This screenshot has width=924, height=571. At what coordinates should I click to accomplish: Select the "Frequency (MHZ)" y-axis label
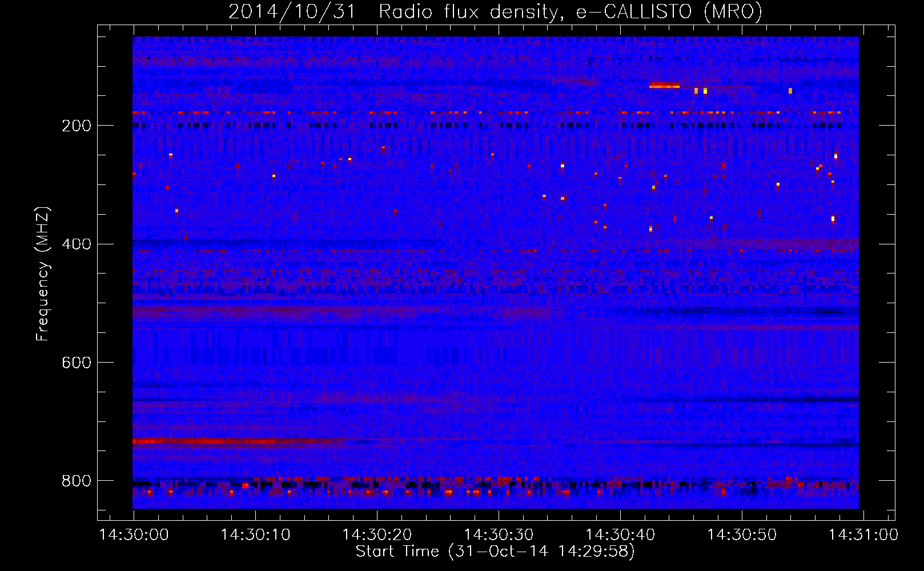pyautogui.click(x=42, y=274)
